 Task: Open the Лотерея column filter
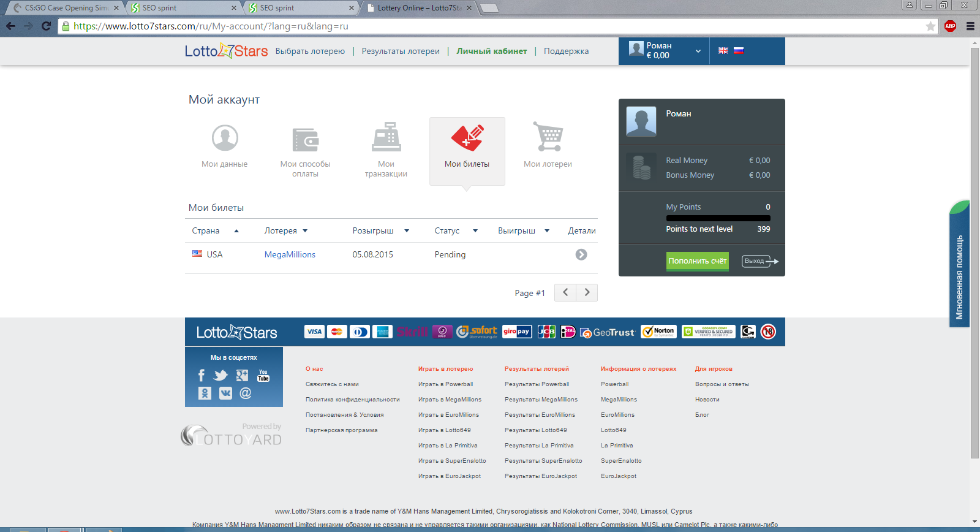(x=305, y=231)
